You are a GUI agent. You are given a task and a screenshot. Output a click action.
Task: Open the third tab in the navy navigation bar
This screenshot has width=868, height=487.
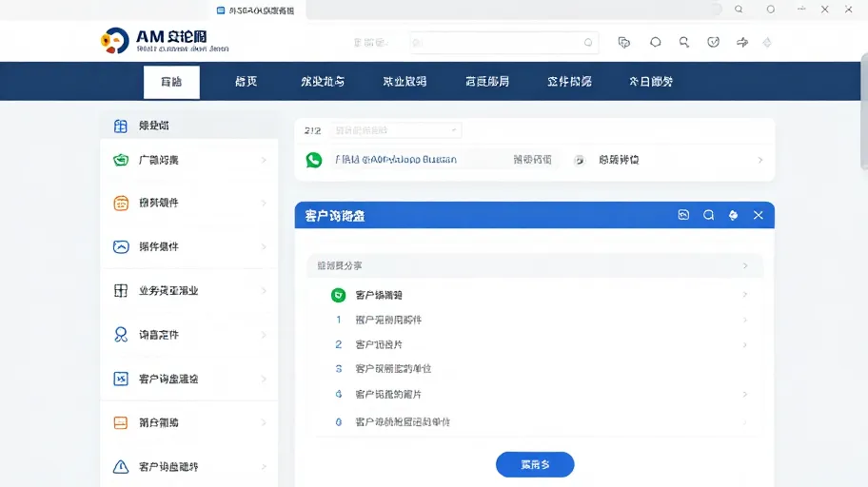pyautogui.click(x=323, y=82)
